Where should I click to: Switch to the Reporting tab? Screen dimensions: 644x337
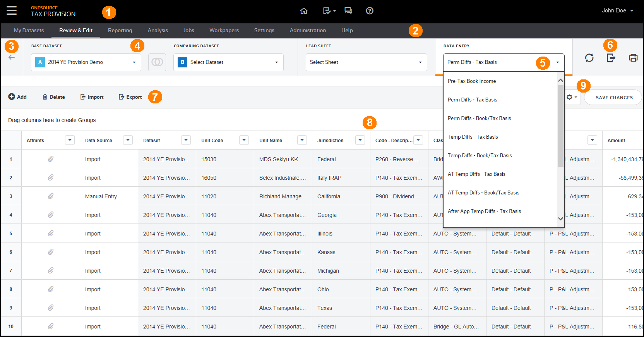pos(120,30)
